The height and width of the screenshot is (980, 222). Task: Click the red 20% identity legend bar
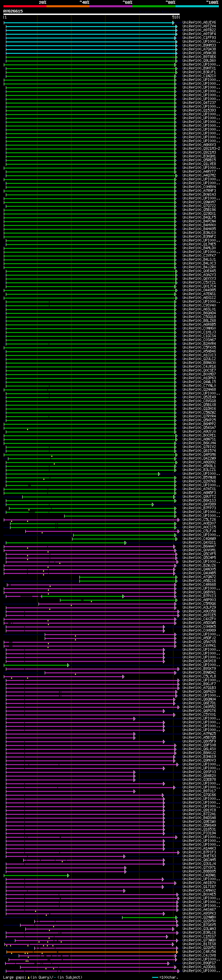(x=25, y=6)
